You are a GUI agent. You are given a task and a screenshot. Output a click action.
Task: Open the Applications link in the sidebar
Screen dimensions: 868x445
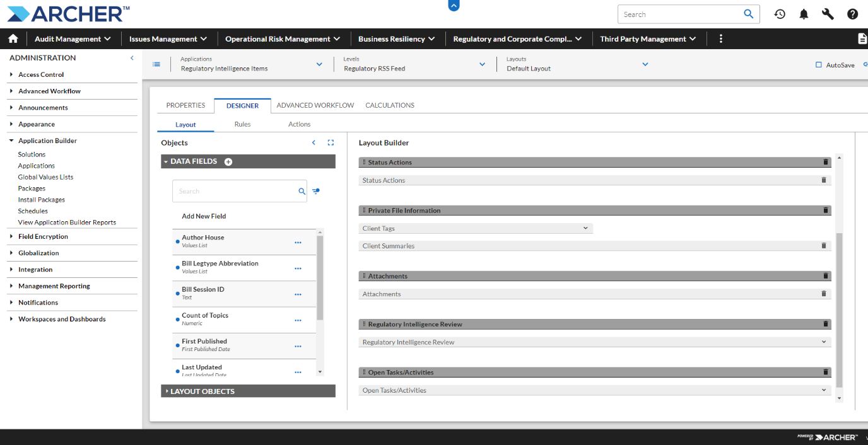[37, 166]
